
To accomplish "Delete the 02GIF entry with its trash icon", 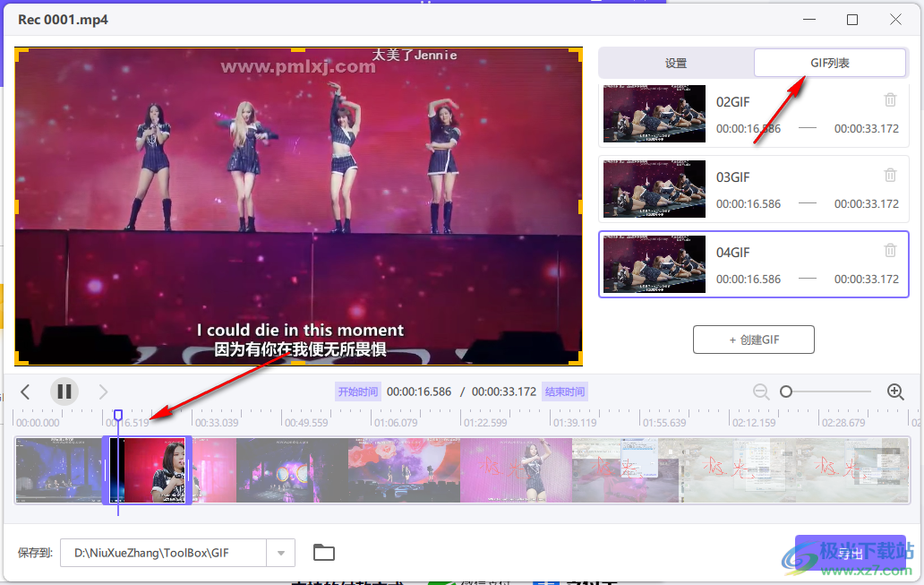I will click(x=890, y=99).
